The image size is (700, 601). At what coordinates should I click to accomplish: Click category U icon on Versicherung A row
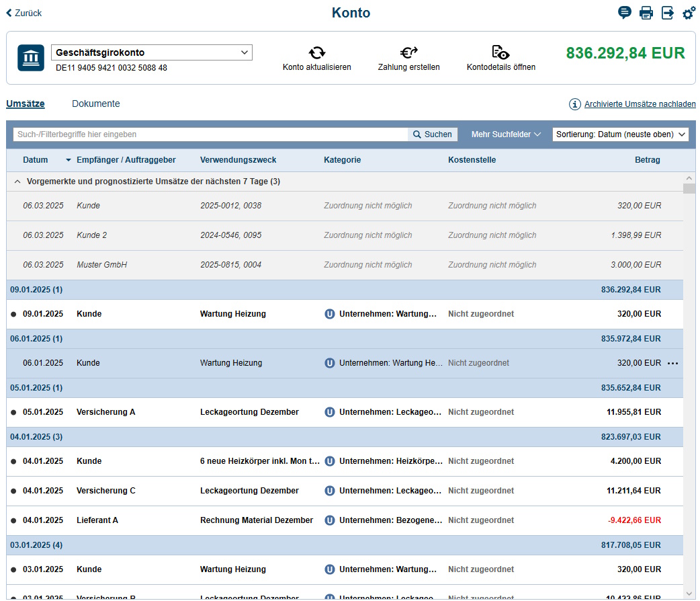point(329,413)
